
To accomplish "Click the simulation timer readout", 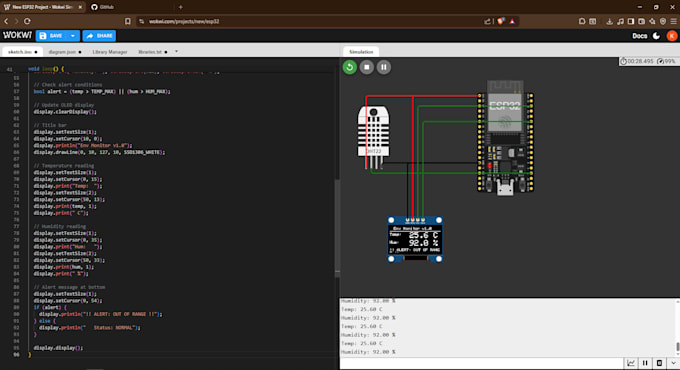I will coord(637,61).
